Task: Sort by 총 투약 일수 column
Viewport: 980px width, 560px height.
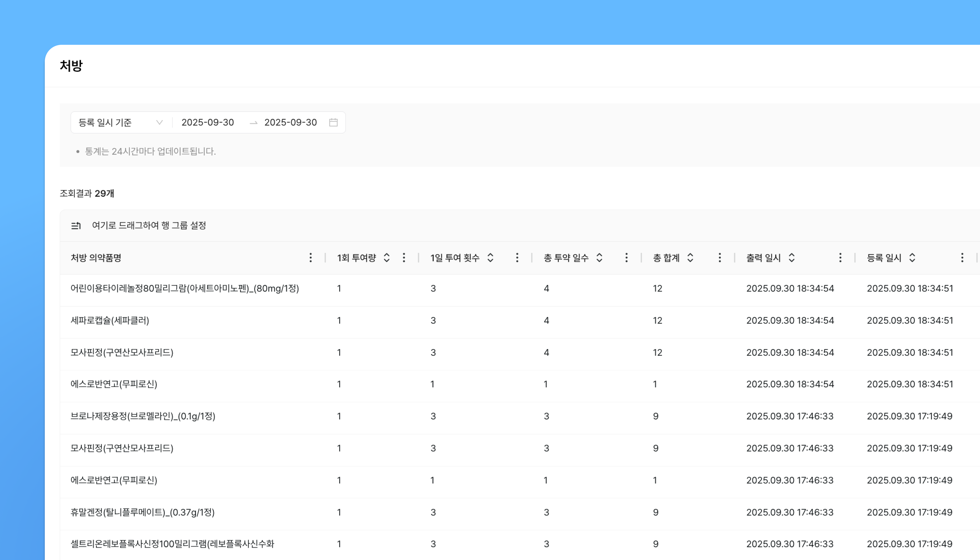Action: pos(599,258)
